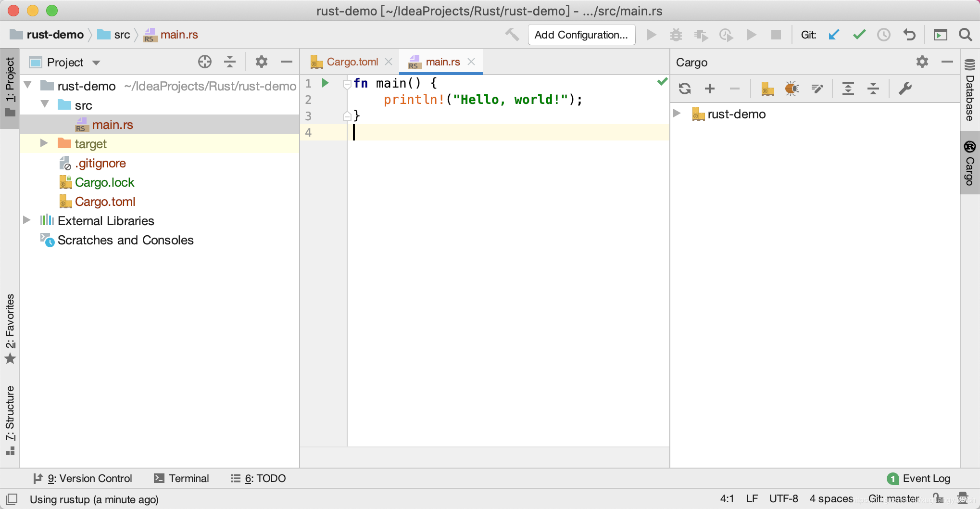Attach a Cargo project with plus icon
Image resolution: width=980 pixels, height=509 pixels.
[710, 89]
